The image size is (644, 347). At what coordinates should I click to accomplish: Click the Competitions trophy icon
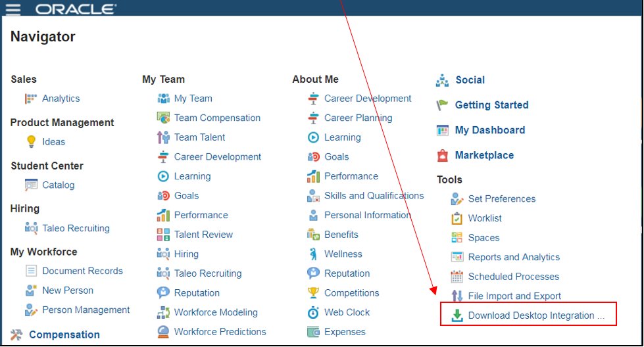click(313, 293)
